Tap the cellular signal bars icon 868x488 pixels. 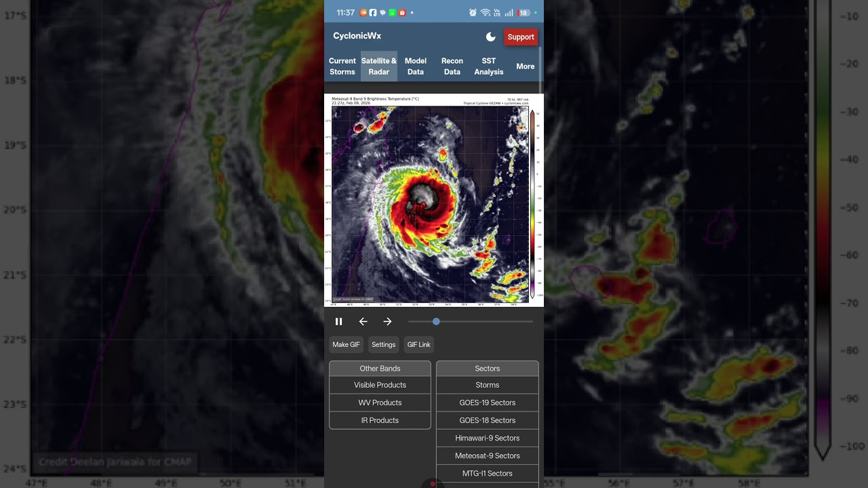click(x=509, y=13)
